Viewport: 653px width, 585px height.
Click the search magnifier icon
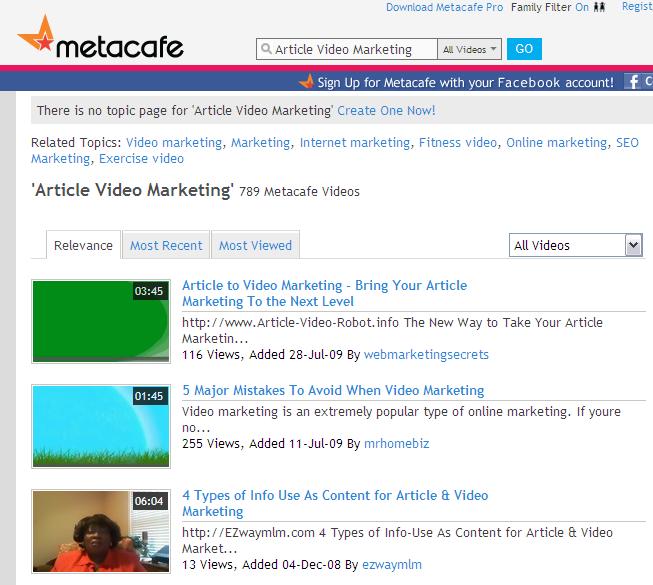click(x=266, y=49)
